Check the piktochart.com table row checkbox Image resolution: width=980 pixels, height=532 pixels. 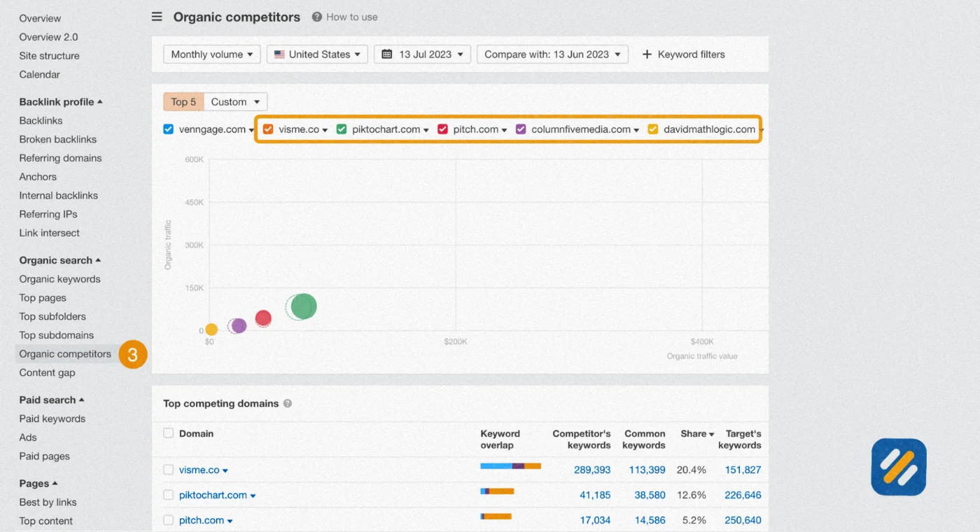tap(168, 495)
